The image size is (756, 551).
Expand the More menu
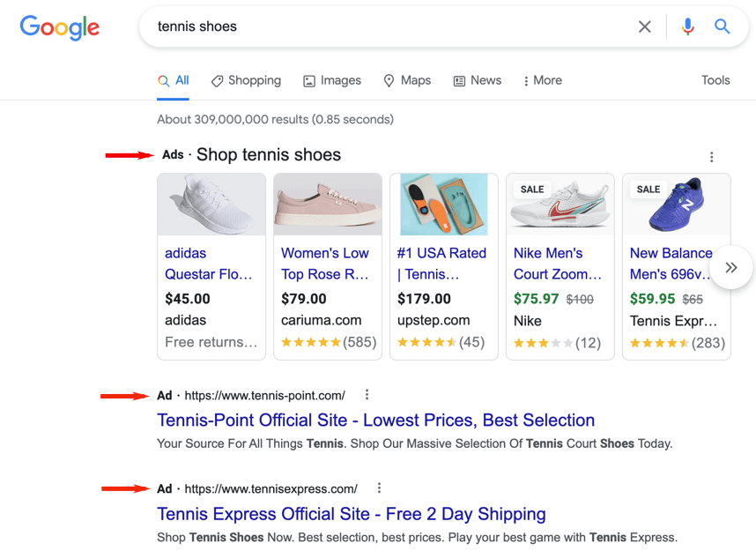tap(543, 80)
